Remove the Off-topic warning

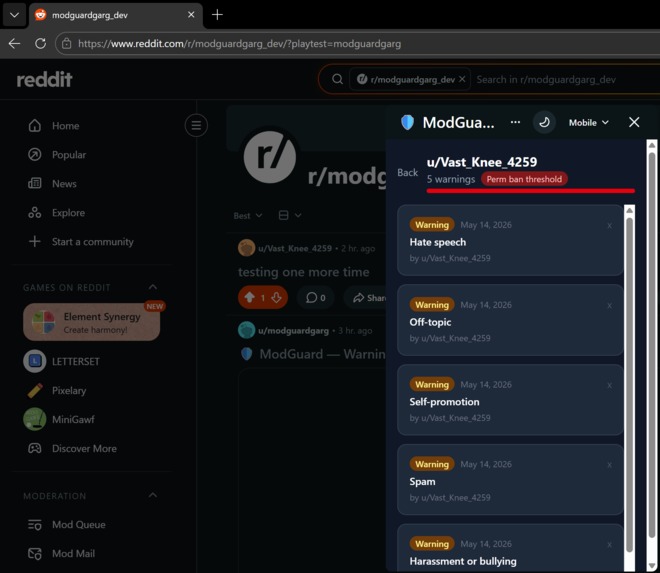coord(609,306)
